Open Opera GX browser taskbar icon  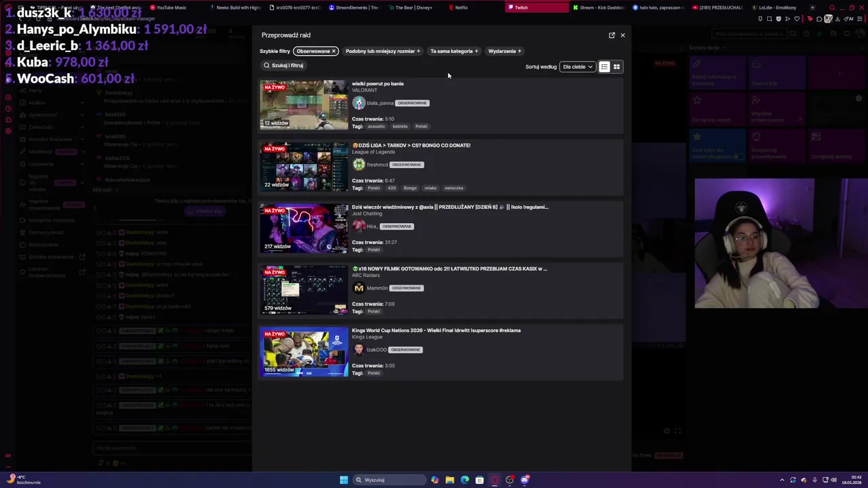coord(494,480)
